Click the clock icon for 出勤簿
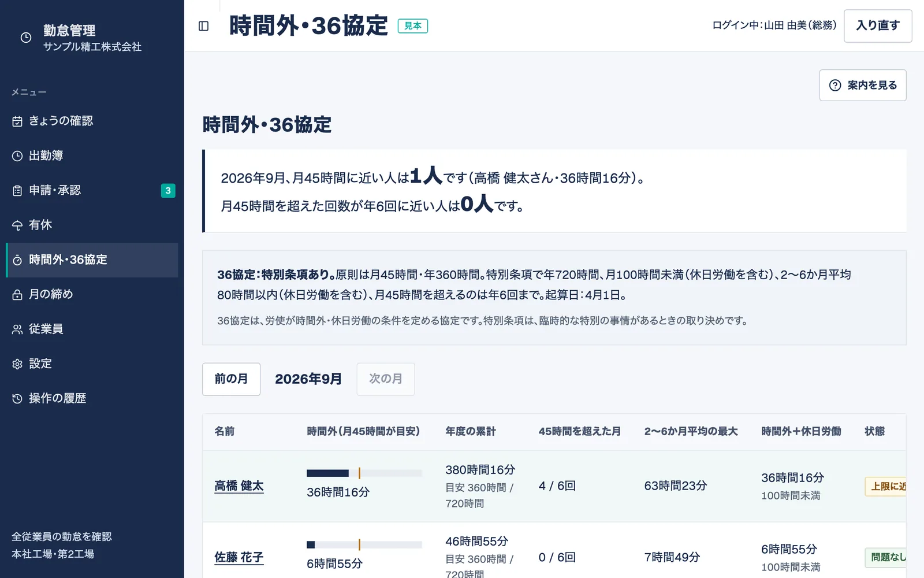 tap(17, 156)
